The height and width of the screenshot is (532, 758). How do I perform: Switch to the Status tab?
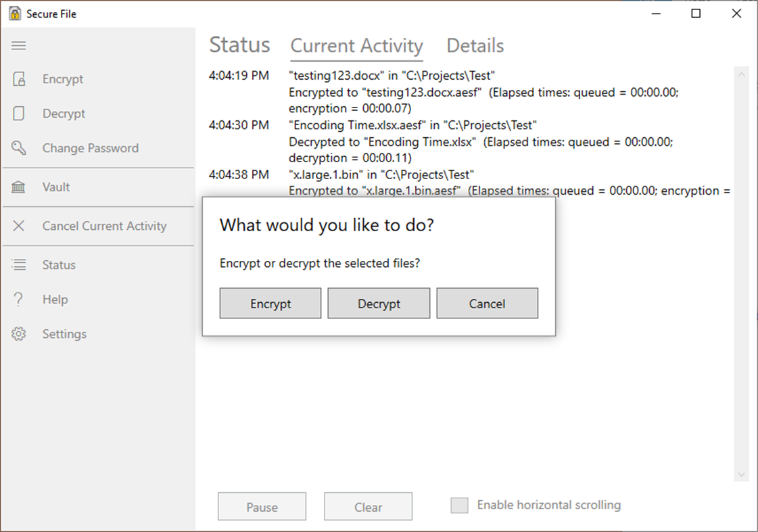[239, 45]
